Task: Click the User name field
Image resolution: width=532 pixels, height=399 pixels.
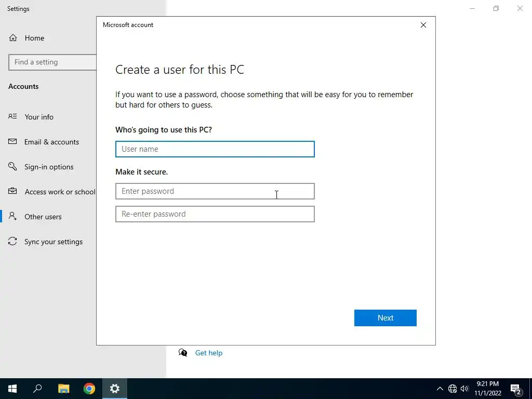Action: point(215,149)
